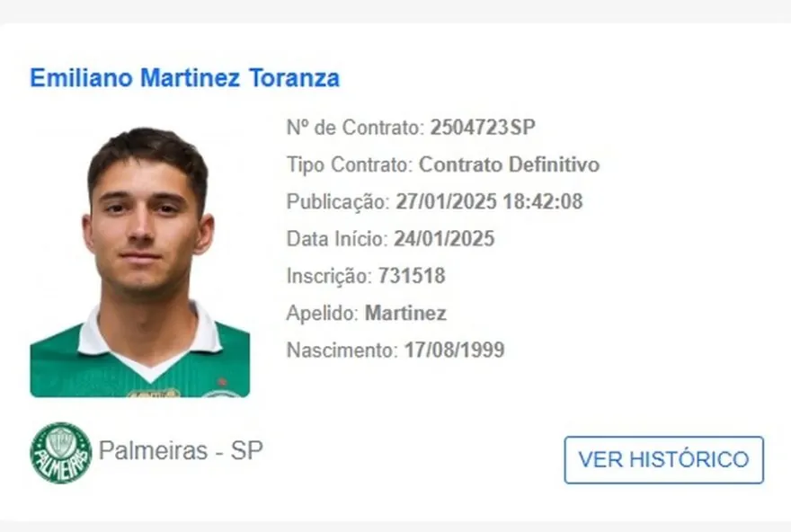Screen dimensions: 791x532
Task: Open the Emiliano Martinez Toranza name link
Action: pos(184,78)
